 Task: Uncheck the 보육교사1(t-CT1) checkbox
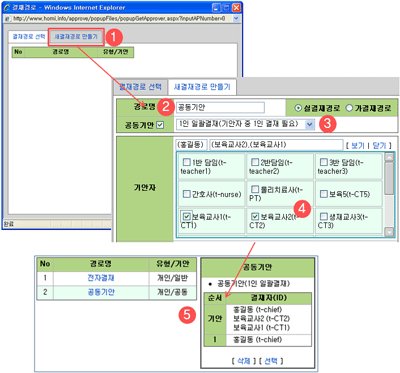(x=186, y=217)
